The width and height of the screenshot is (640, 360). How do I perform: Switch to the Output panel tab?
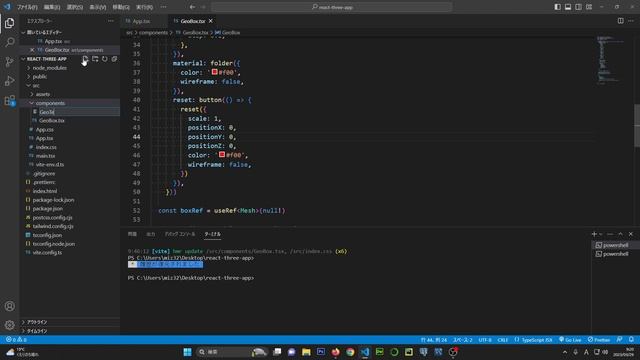point(151,234)
